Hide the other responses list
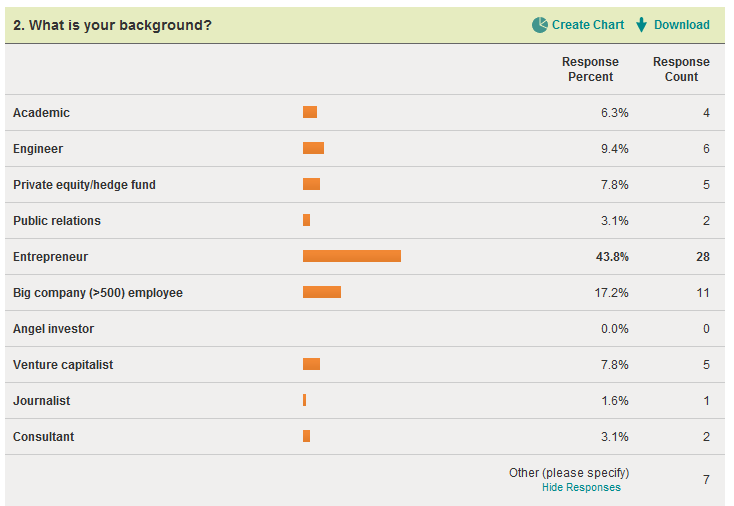 tap(580, 488)
